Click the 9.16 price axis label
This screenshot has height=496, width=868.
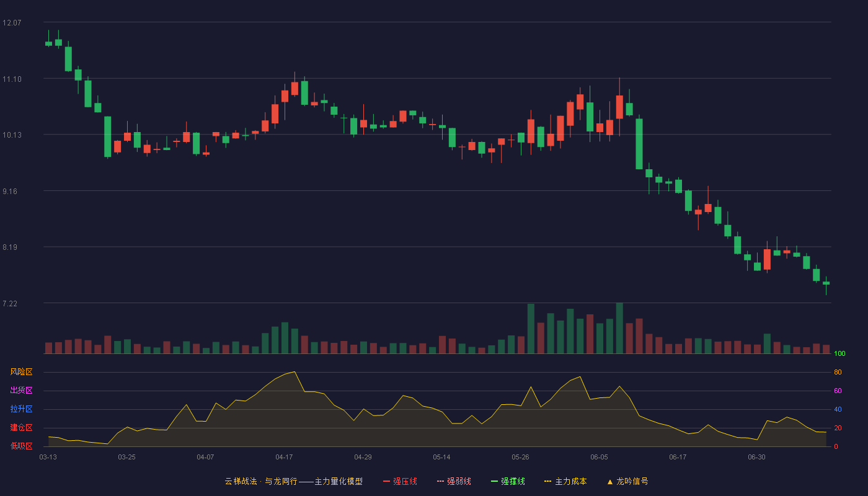(x=11, y=192)
